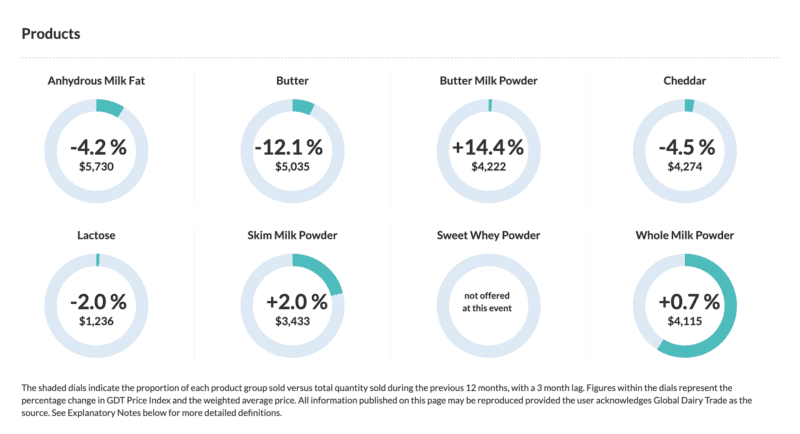The height and width of the screenshot is (434, 800).
Task: Click the Butter Milk Powder title
Action: coord(487,79)
